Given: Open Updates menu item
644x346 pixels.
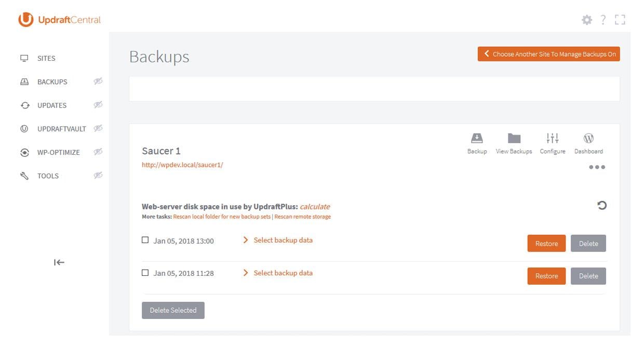Looking at the screenshot, I should pos(52,105).
